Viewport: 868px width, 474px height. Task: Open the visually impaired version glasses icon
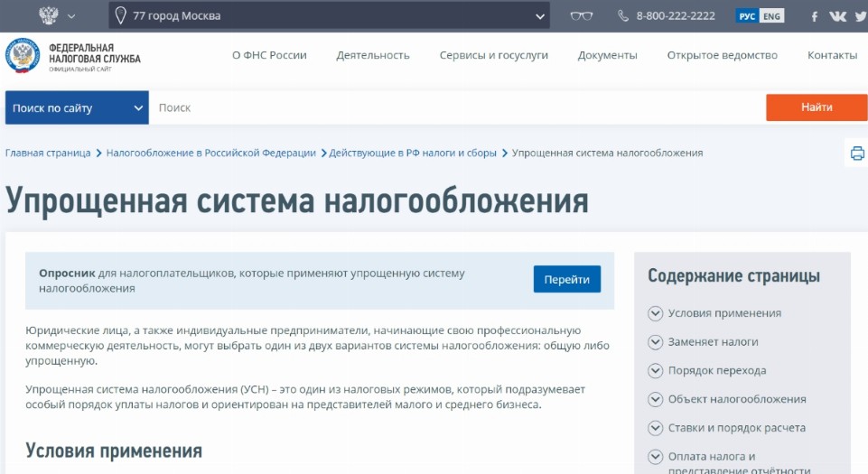click(582, 15)
